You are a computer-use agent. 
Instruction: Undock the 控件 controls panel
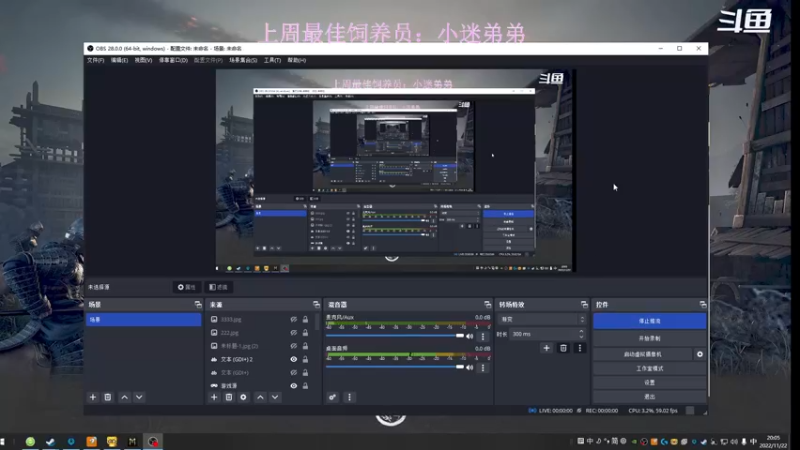[x=703, y=305]
